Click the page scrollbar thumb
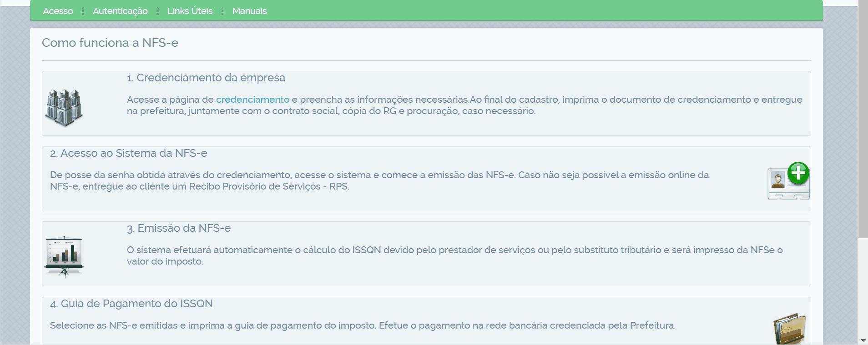The height and width of the screenshot is (345, 868). pyautogui.click(x=863, y=119)
